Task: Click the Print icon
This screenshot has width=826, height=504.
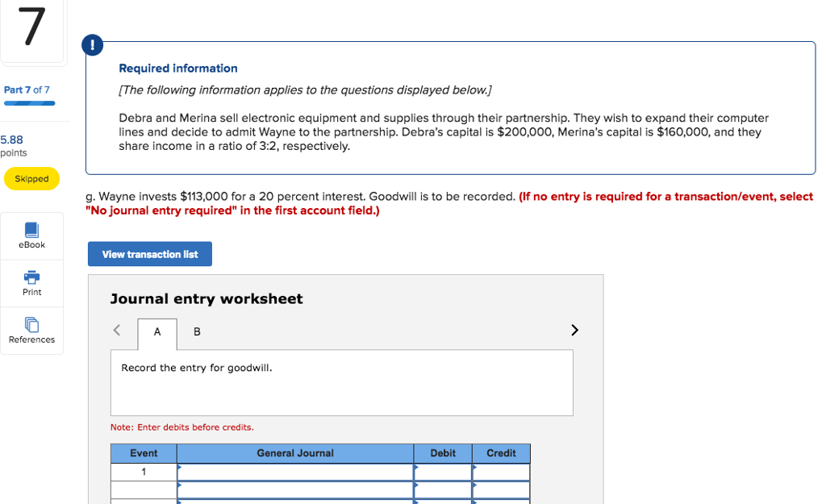Action: point(31,277)
